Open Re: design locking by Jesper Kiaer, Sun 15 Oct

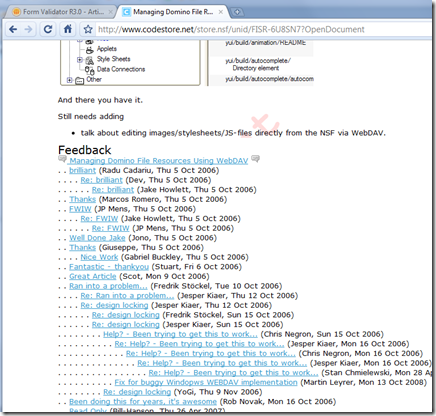[x=126, y=325]
